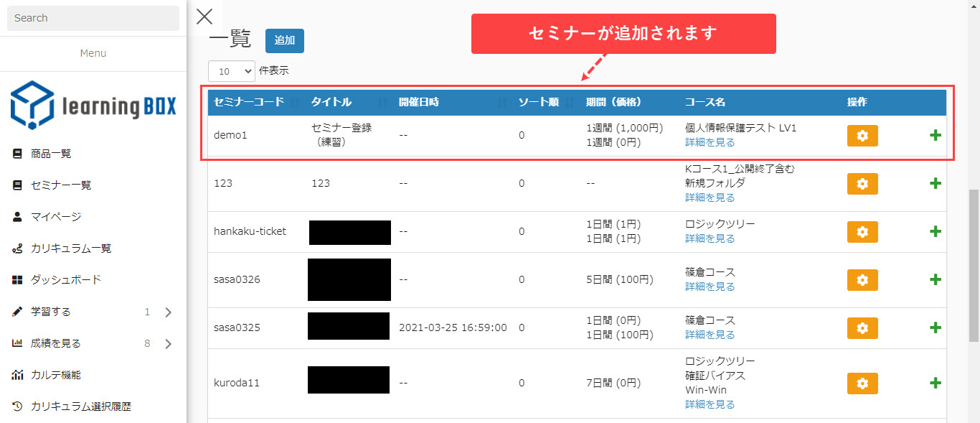The width and height of the screenshot is (980, 423).
Task: Sort table by セミナーコード column header
Action: 249,102
